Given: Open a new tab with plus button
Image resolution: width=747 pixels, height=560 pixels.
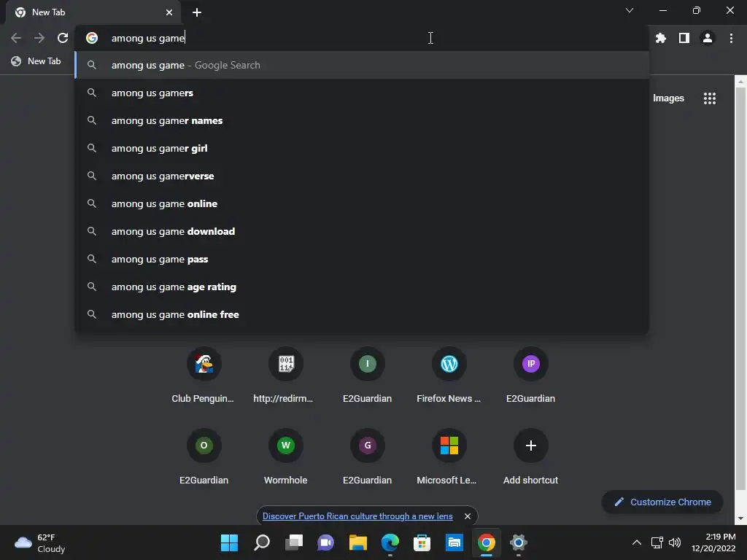Looking at the screenshot, I should (x=197, y=12).
